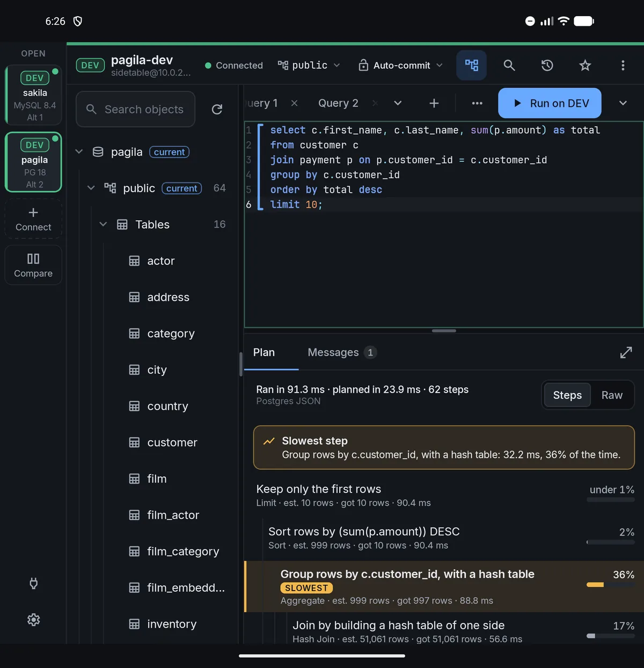The width and height of the screenshot is (644, 668).
Task: Collapse the public schema node
Action: [91, 188]
